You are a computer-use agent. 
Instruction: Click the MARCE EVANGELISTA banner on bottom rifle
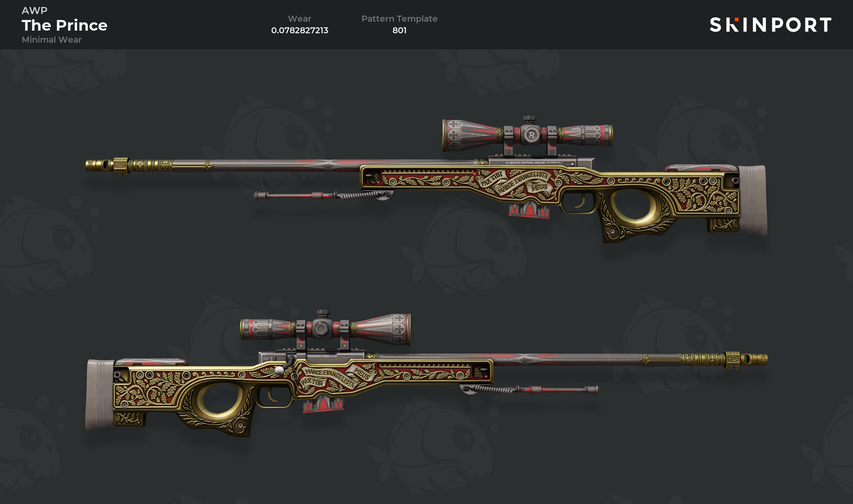pos(328,377)
